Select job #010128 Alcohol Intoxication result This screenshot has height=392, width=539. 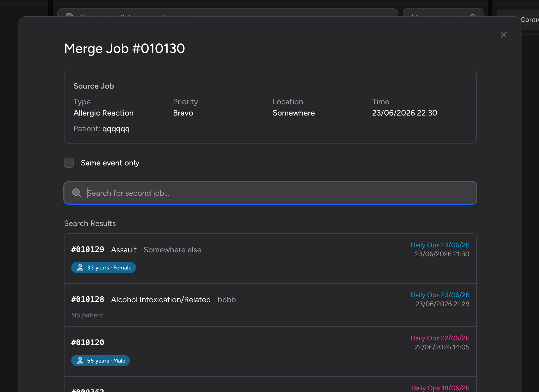[x=270, y=305]
